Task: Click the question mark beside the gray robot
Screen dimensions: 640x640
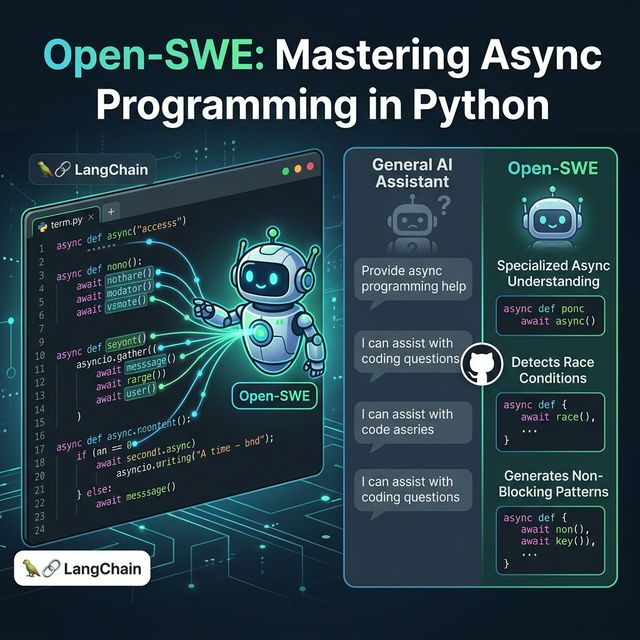Action: (434, 205)
